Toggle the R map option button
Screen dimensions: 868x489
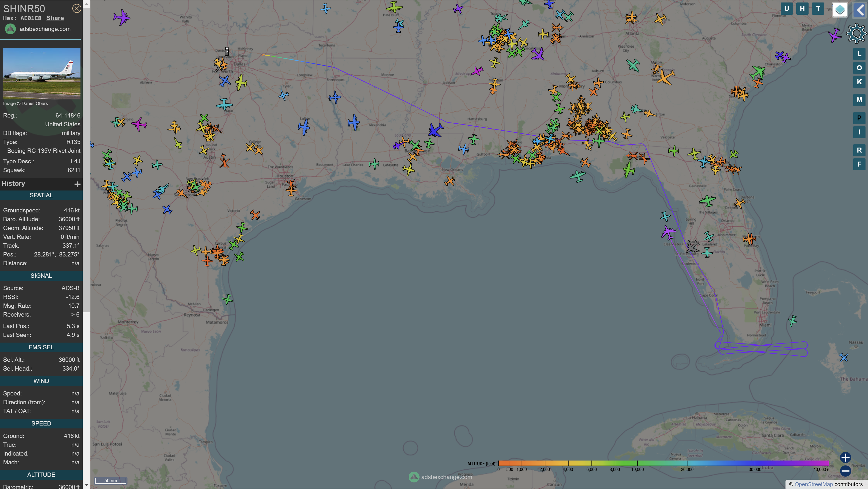[x=859, y=150]
